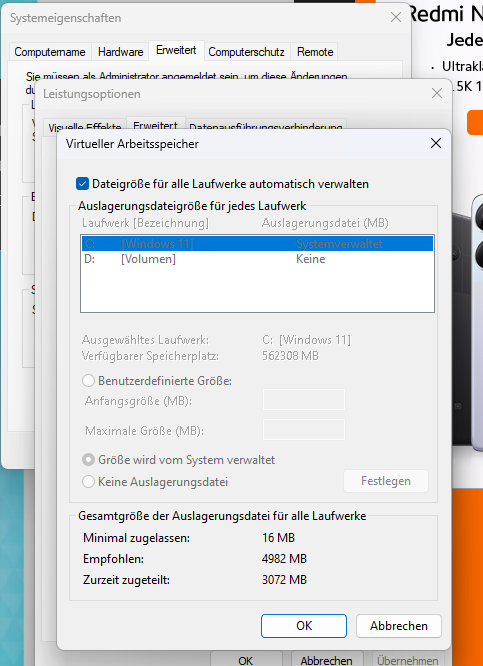Open Hardware tab in Systemeigenschaften
Screen dimensions: 483x666
click(120, 52)
